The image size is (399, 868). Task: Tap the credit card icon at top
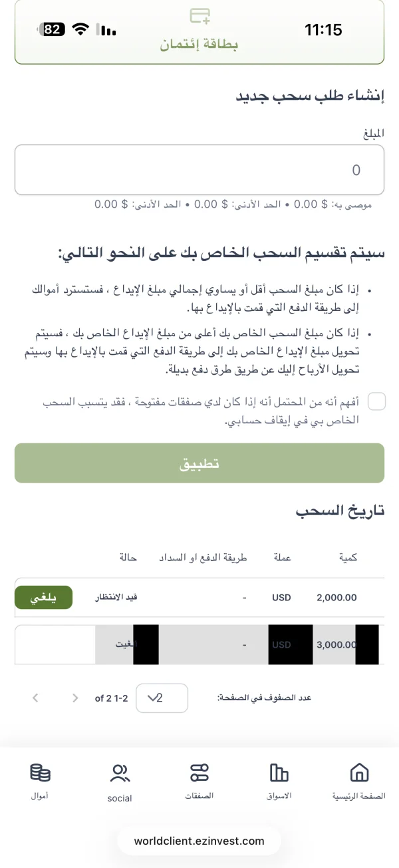[199, 15]
